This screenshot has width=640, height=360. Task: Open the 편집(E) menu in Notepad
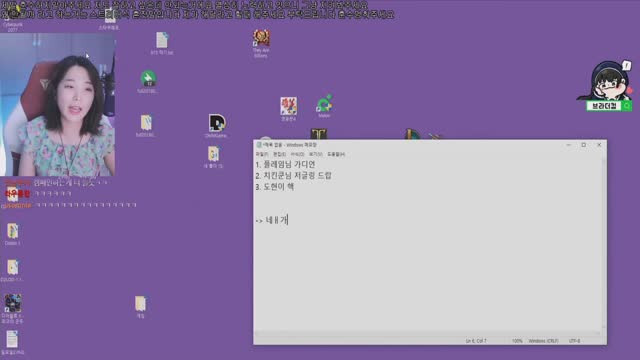[x=280, y=154]
